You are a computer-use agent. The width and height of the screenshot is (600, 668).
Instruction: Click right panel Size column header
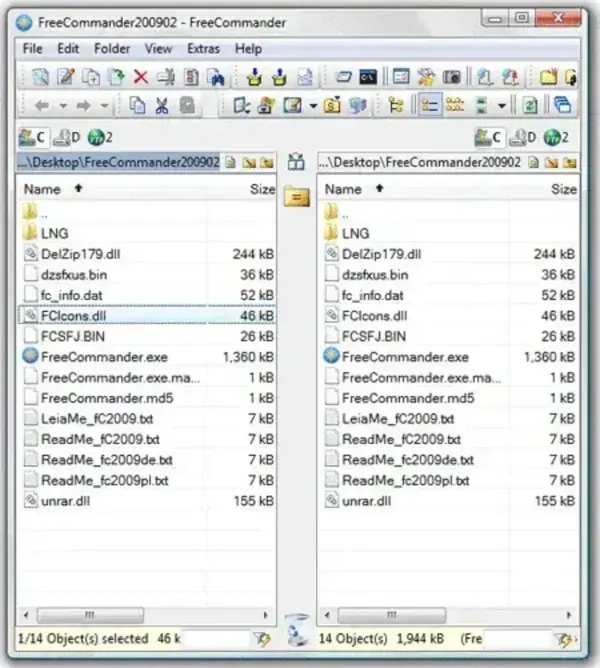click(543, 189)
